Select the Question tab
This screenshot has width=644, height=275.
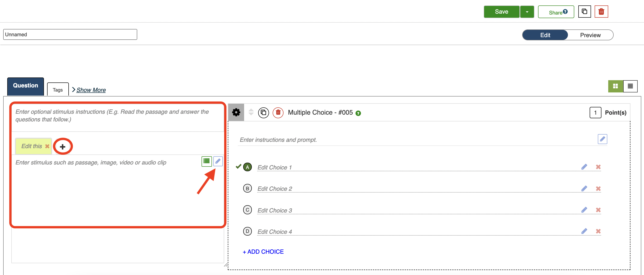[x=26, y=86]
